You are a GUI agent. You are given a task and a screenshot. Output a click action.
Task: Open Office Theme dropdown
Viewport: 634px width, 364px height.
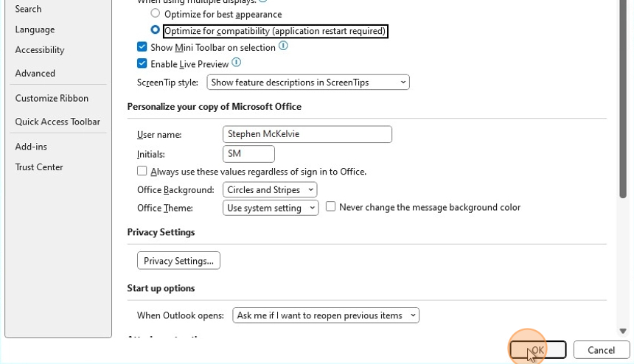(271, 208)
